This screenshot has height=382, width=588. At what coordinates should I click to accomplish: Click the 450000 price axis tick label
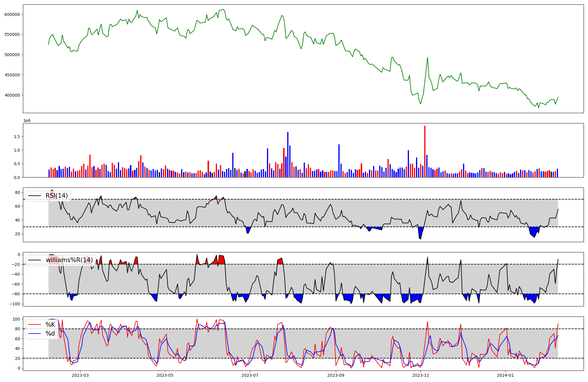click(x=12, y=75)
